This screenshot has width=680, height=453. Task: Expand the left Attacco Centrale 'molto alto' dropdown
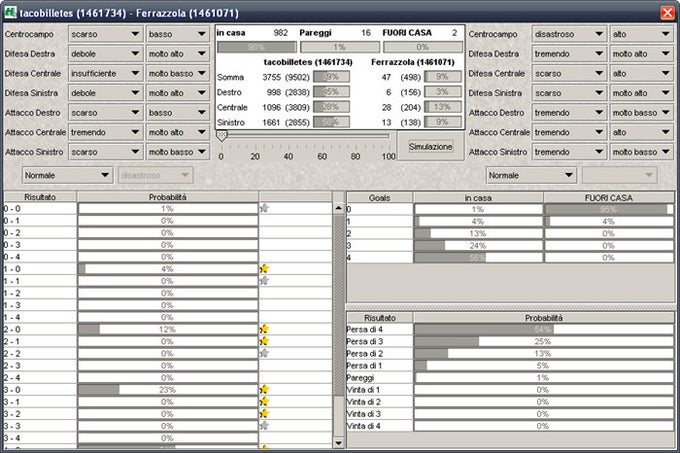tap(177, 132)
